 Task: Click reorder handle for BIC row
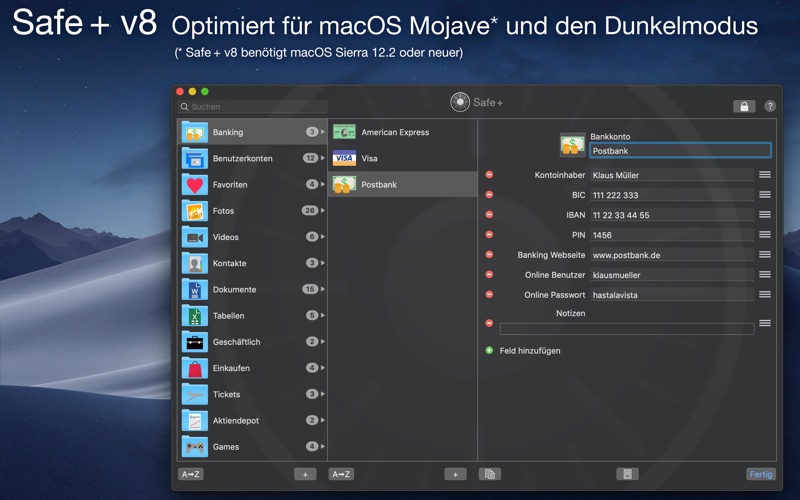point(765,194)
